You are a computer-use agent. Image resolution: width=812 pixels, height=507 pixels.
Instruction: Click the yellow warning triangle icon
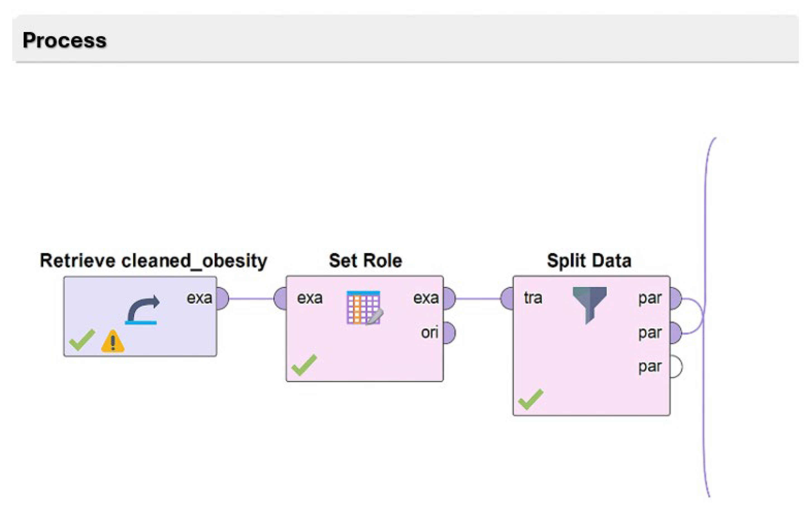click(x=113, y=342)
